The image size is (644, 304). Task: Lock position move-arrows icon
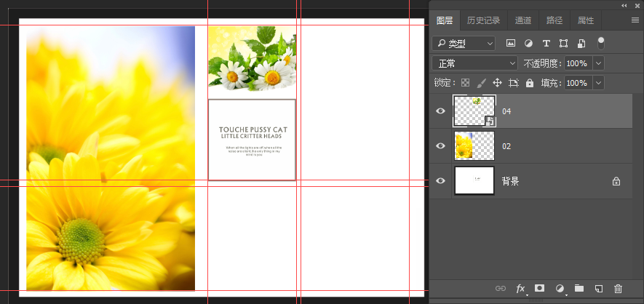(x=497, y=83)
